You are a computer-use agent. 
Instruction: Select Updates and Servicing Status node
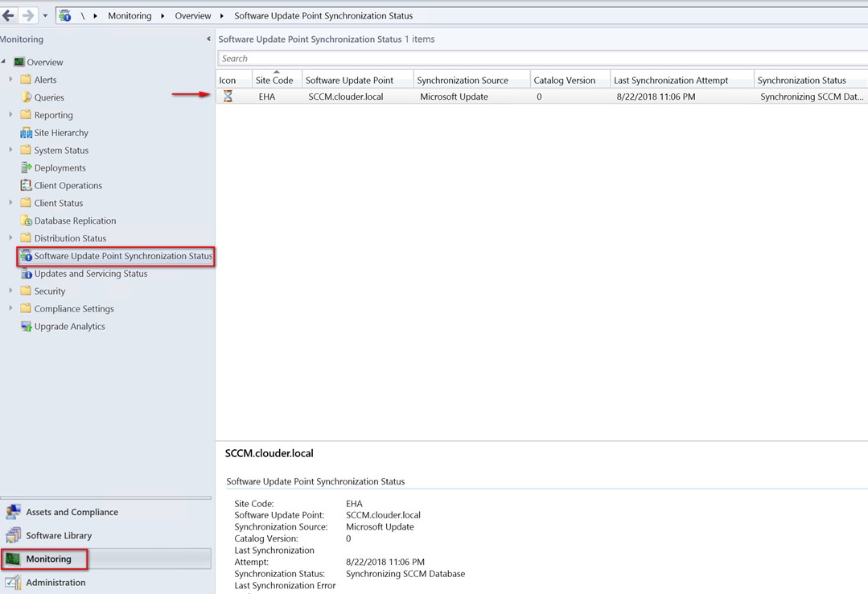(x=91, y=274)
